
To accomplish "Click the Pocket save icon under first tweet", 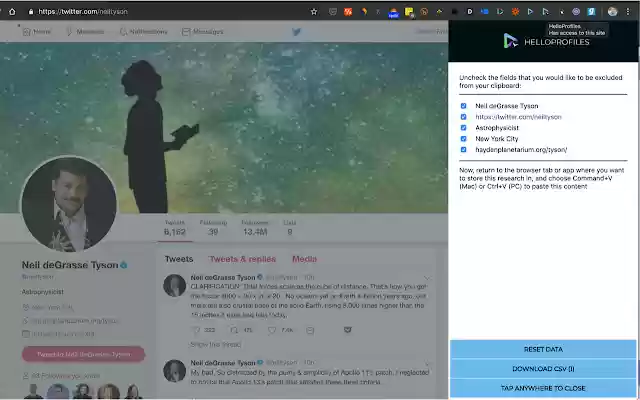I will (347, 330).
